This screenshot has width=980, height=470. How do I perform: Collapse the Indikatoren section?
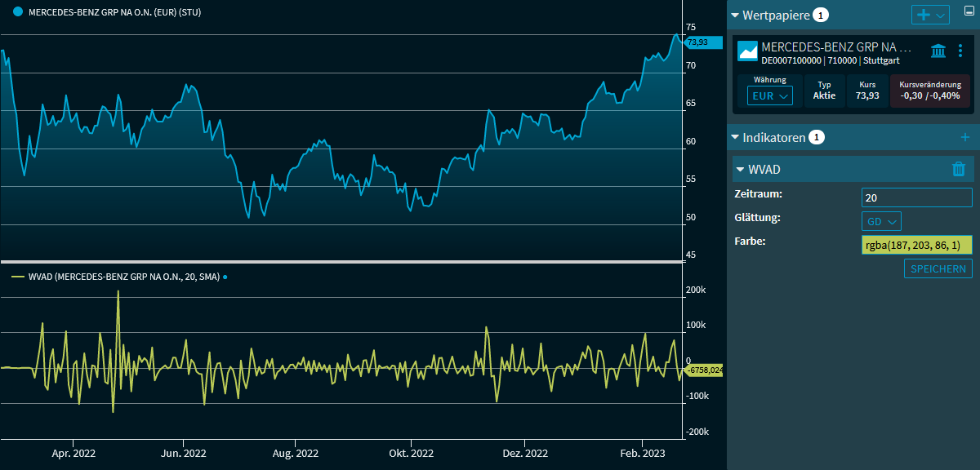point(735,137)
